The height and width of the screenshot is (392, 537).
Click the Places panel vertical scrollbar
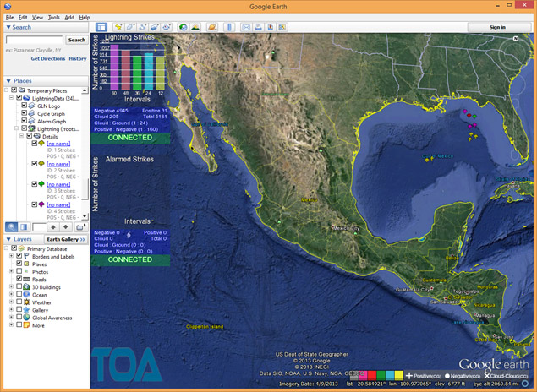coord(85,154)
